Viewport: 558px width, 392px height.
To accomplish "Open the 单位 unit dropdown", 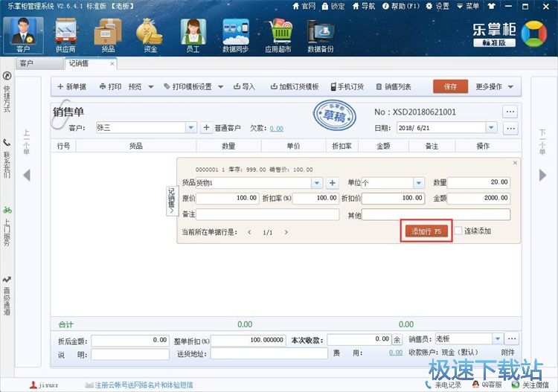I will pyautogui.click(x=419, y=183).
